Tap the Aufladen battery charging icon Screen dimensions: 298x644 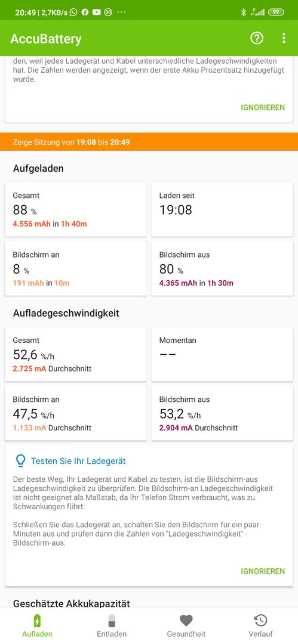(38, 620)
